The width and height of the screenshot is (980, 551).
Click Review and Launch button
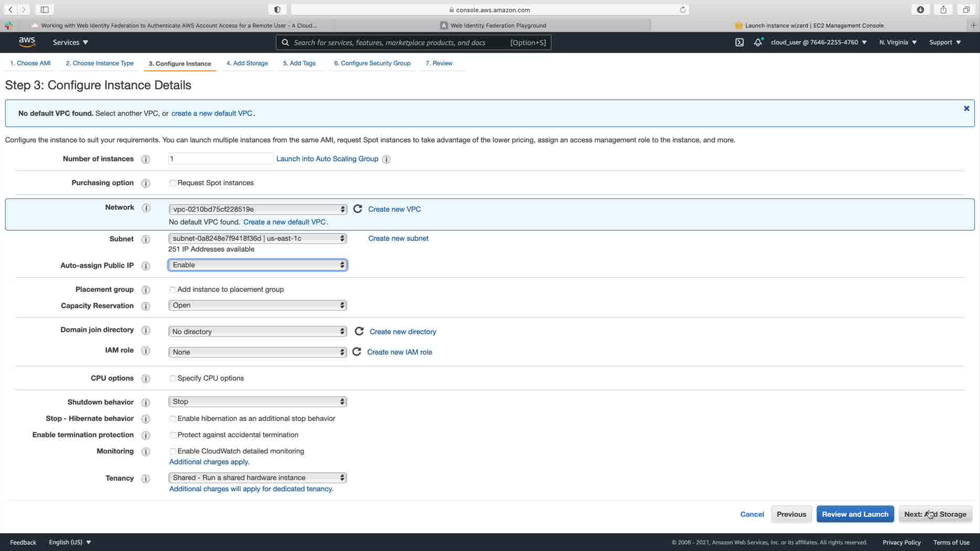(x=855, y=514)
